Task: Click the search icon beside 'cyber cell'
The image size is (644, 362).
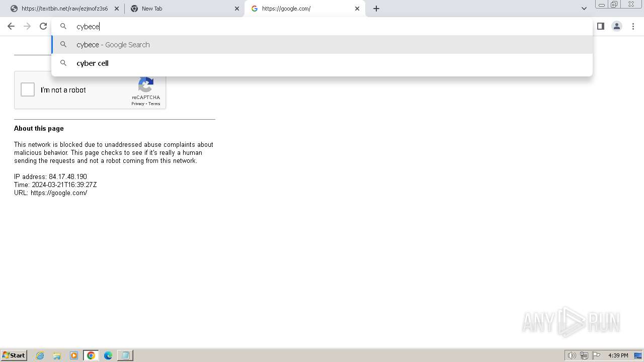Action: coord(63,63)
